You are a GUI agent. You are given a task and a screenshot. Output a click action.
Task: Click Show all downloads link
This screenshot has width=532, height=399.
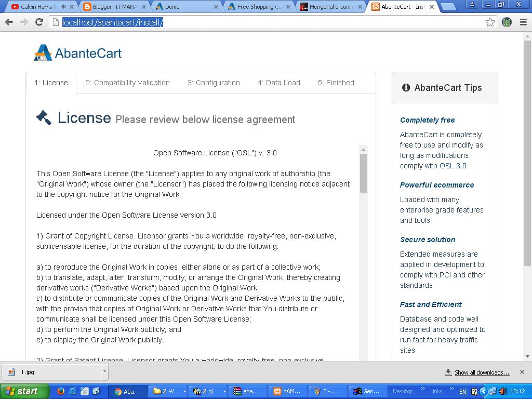(x=482, y=373)
